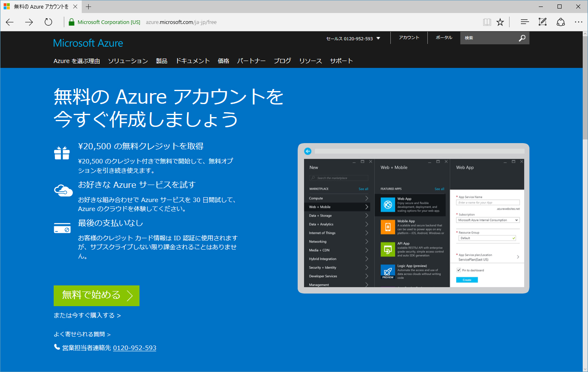Open the アカウント link

pyautogui.click(x=409, y=37)
